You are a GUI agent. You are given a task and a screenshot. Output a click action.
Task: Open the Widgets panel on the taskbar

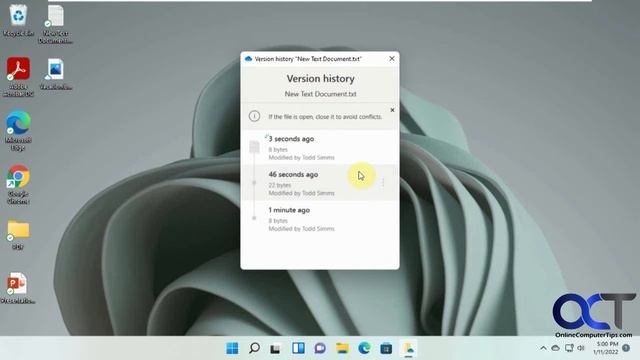tap(298, 348)
